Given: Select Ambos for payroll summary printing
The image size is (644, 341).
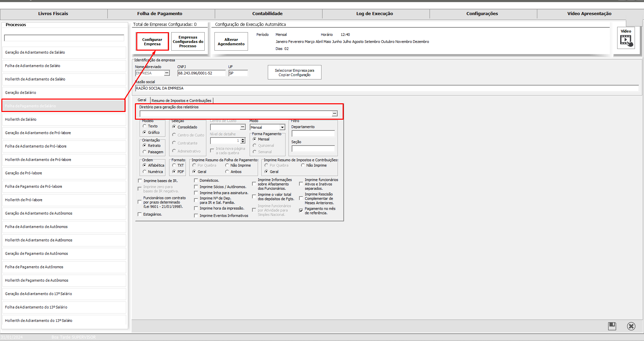Looking at the screenshot, I should pyautogui.click(x=227, y=172).
